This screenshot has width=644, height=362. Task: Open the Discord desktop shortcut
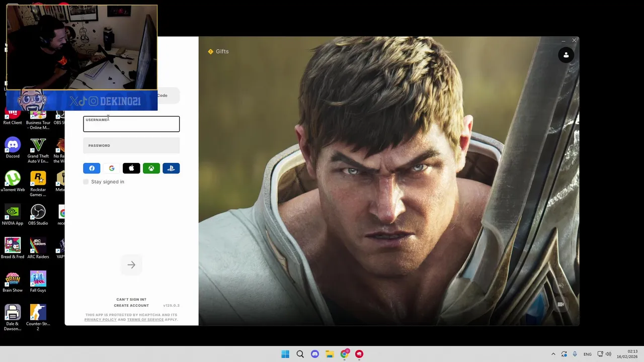[x=13, y=148]
